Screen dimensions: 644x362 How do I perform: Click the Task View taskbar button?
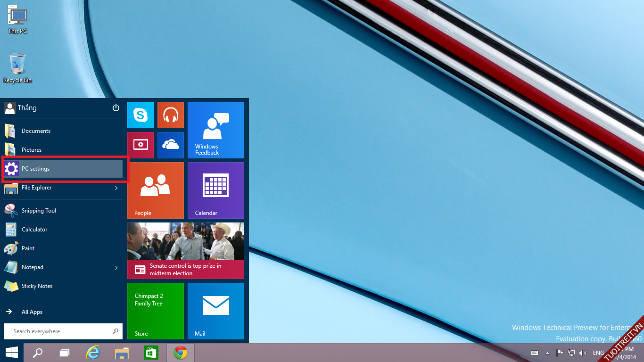[64, 353]
